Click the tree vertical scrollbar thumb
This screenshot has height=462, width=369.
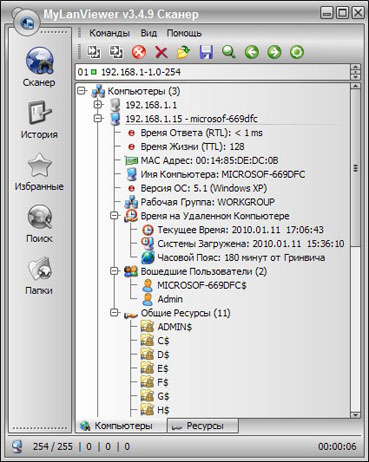[x=355, y=168]
